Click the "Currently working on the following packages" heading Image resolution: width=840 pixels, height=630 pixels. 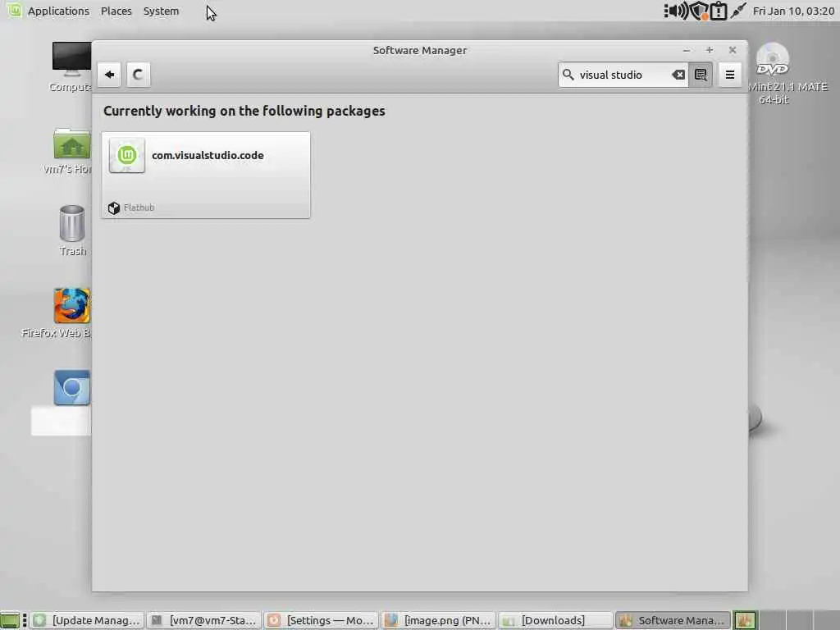(x=244, y=111)
